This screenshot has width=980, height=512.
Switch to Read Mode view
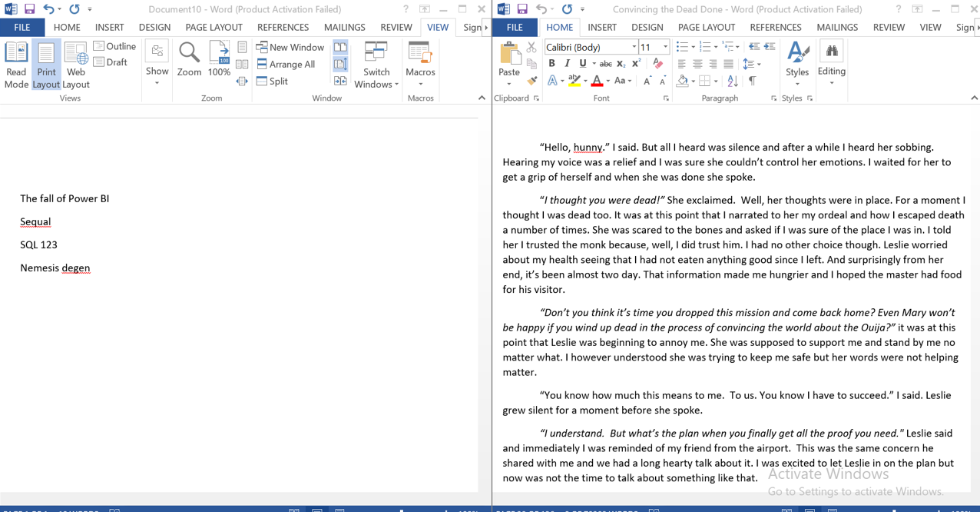(x=16, y=65)
